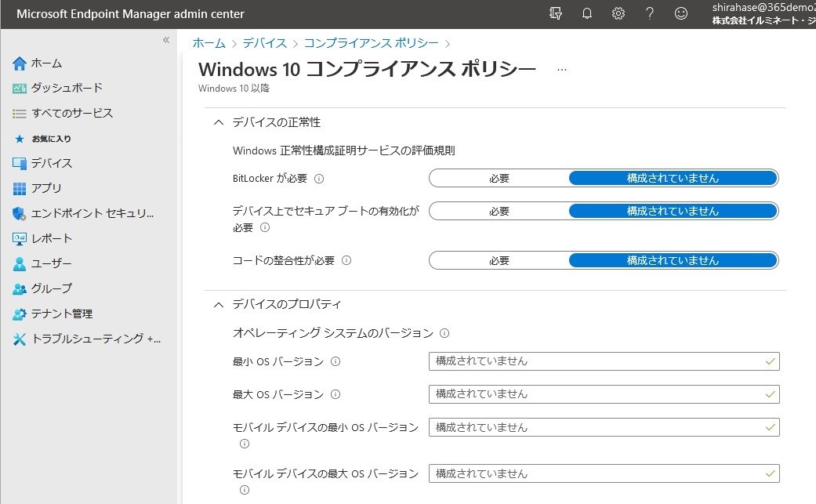Show info for オペレーティング システムのバージョン
The image size is (816, 504).
444,333
